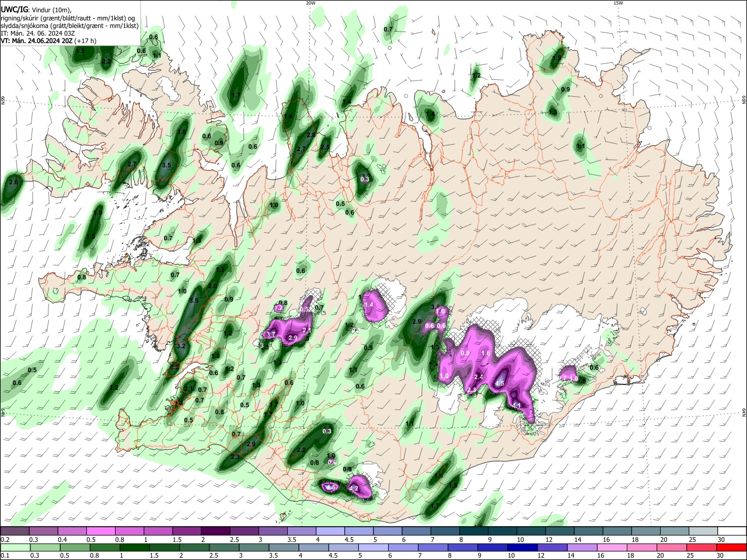Click the '25' label on the upper snow scale
This screenshot has width=747, height=560.
[x=690, y=540]
